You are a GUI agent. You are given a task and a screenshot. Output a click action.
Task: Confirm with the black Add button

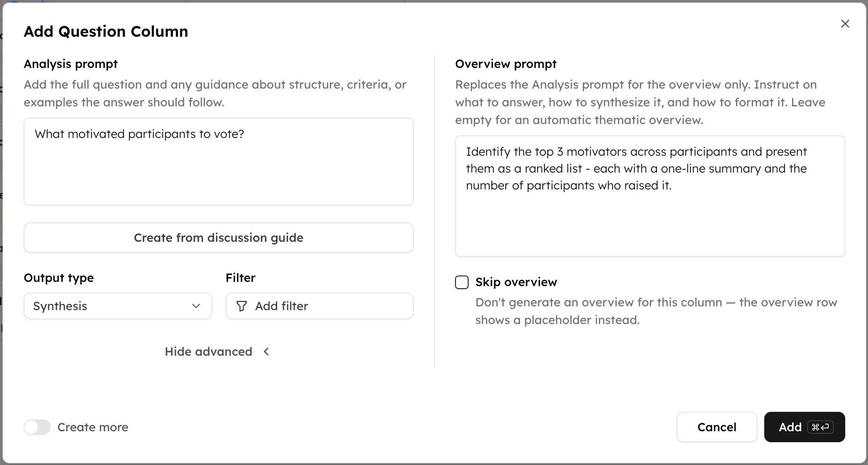click(804, 427)
